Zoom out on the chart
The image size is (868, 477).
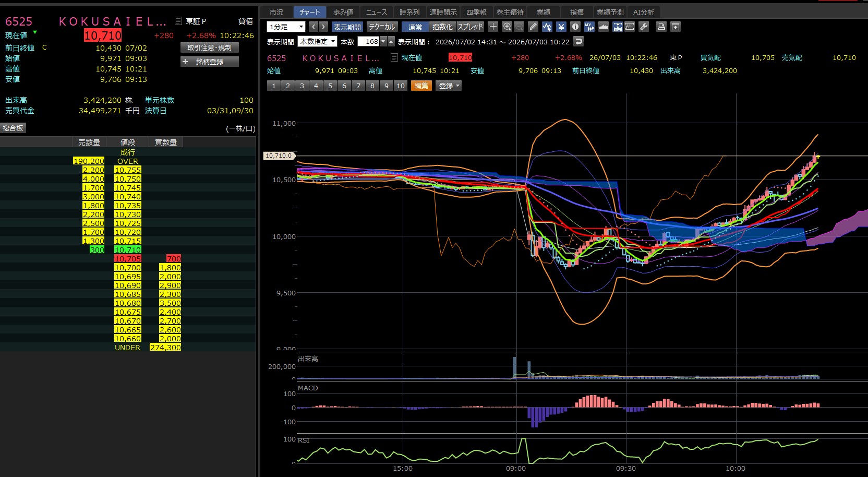click(x=519, y=27)
